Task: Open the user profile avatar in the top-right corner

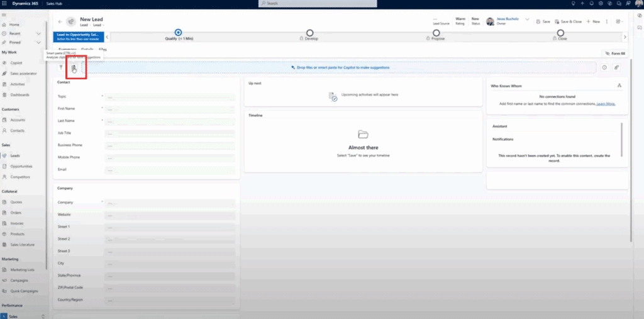Action: coord(639,3)
